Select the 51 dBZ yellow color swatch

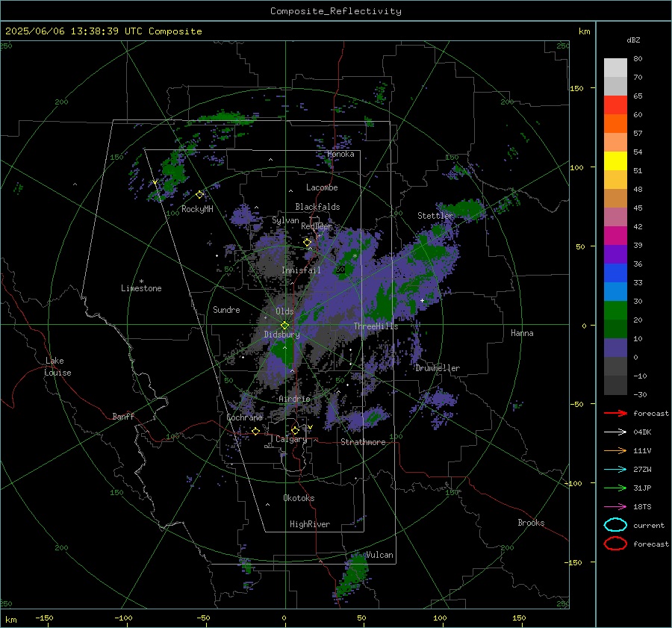point(615,161)
